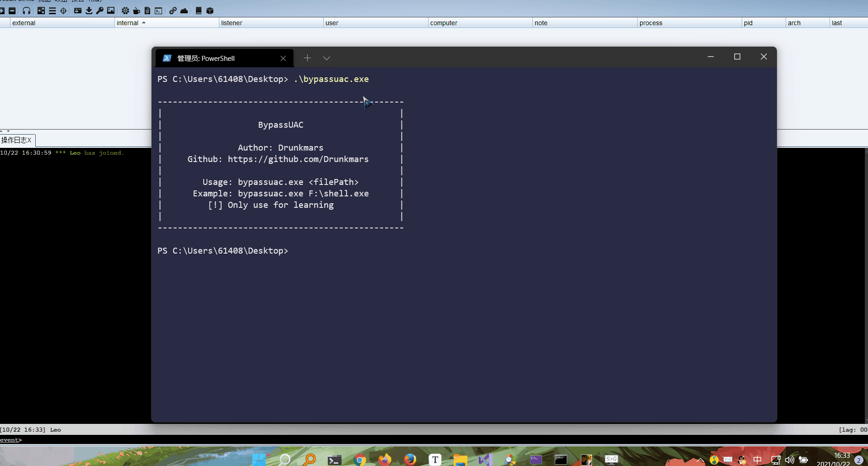The image size is (868, 466).
Task: Open Chrome from the taskbar
Action: [x=360, y=459]
